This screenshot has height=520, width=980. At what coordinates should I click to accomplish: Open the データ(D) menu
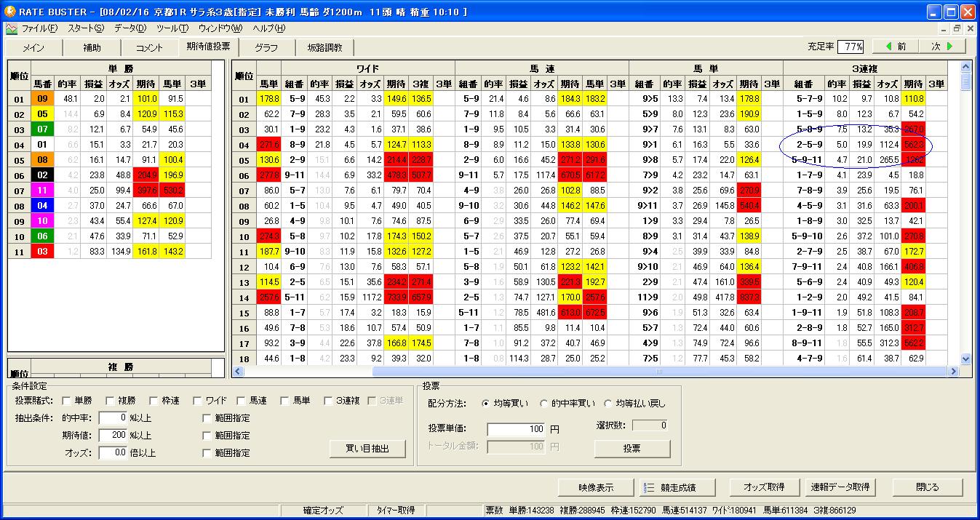(x=130, y=28)
